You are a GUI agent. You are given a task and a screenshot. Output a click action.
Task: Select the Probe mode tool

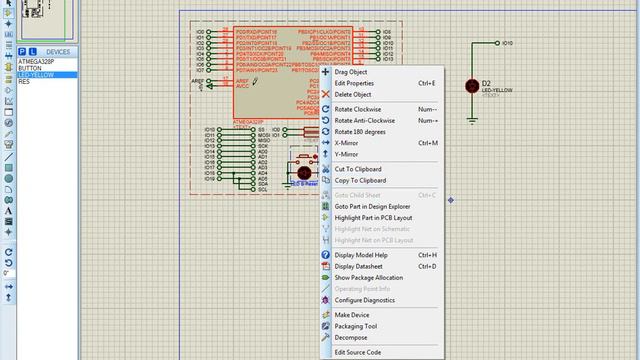click(8, 134)
